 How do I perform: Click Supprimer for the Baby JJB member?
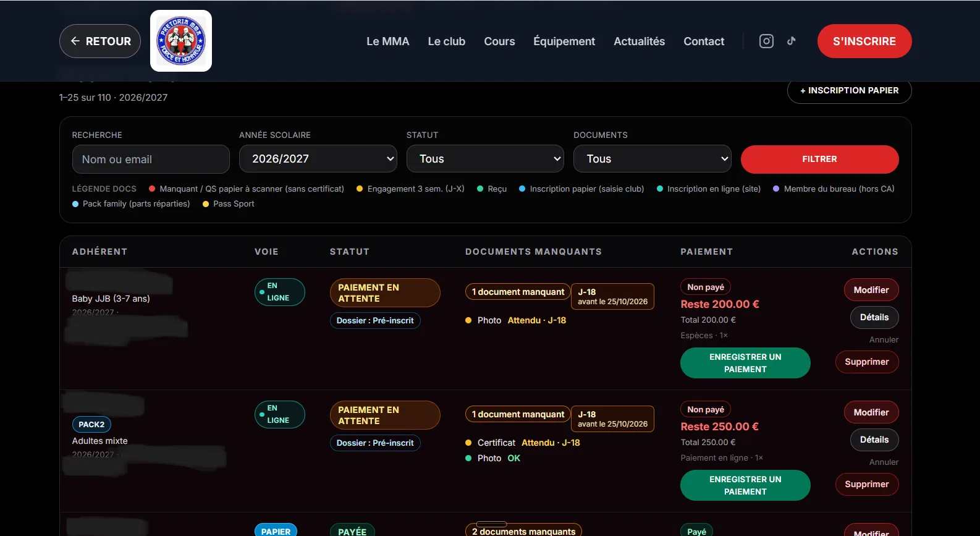pyautogui.click(x=867, y=362)
